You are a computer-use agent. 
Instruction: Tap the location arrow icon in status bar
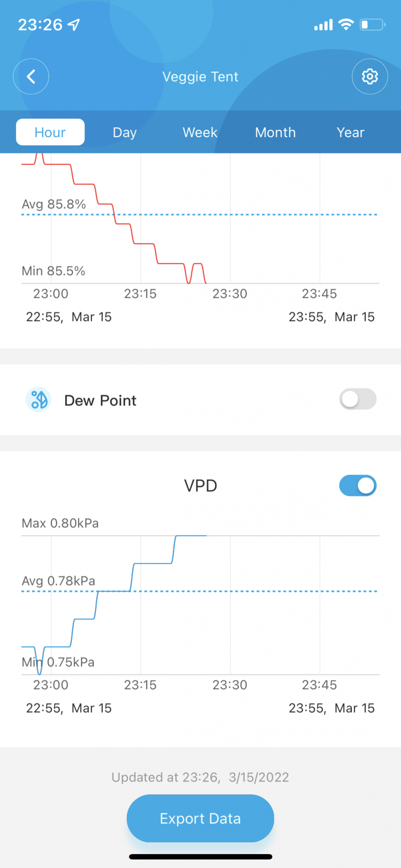pos(74,25)
